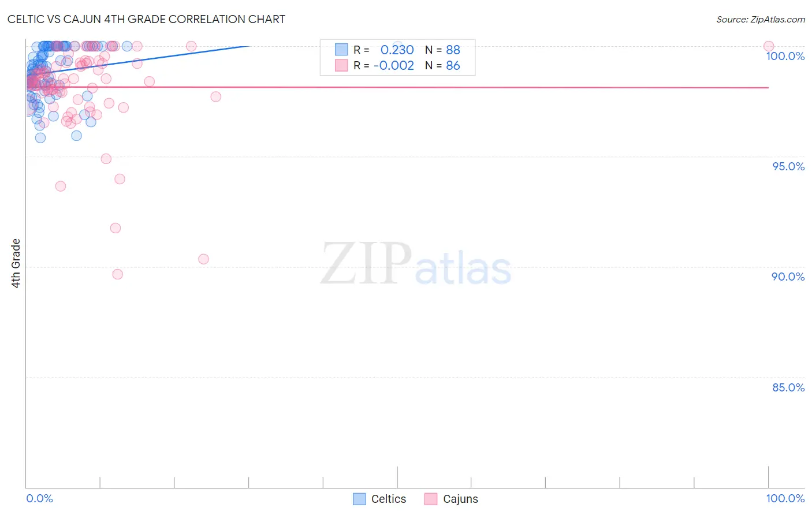Screen dimensions: 812x515
Task: Click the 0.0% x-axis label
Action: [x=40, y=498]
